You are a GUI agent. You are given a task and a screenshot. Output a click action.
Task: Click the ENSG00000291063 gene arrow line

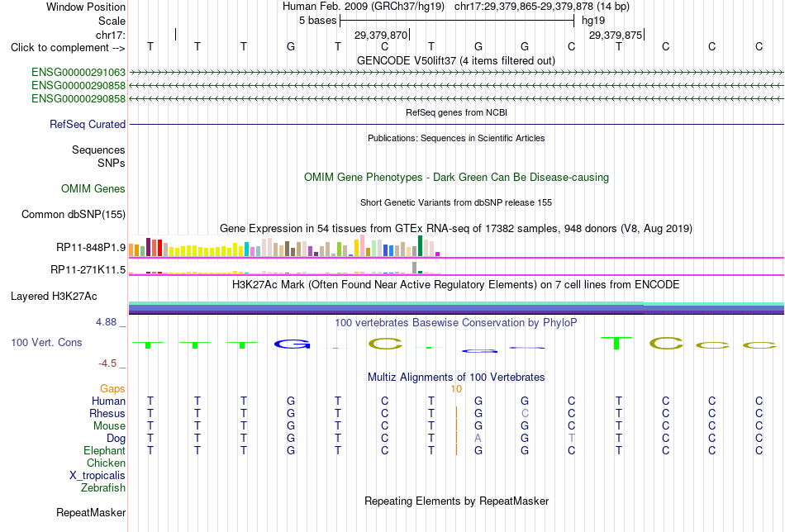tap(456, 73)
